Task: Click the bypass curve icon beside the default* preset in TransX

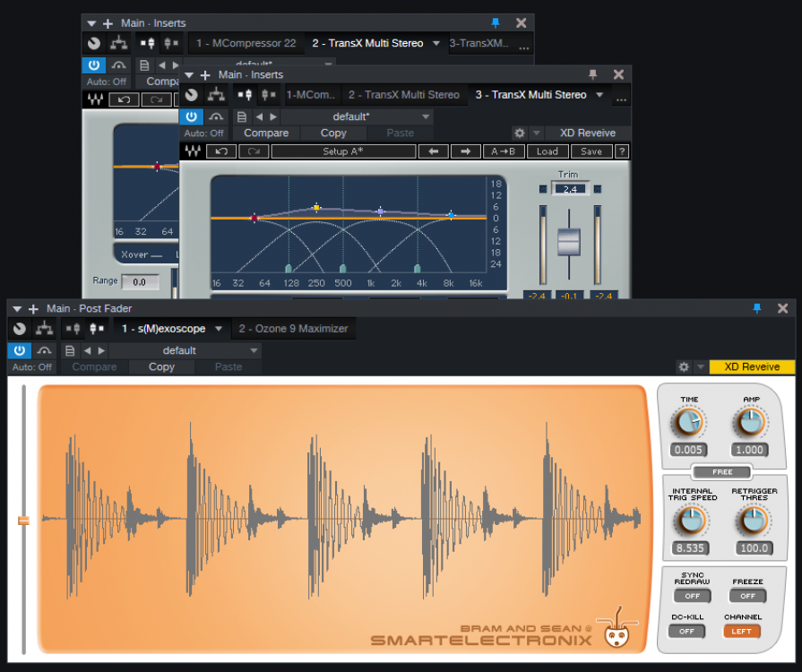Action: (x=216, y=116)
